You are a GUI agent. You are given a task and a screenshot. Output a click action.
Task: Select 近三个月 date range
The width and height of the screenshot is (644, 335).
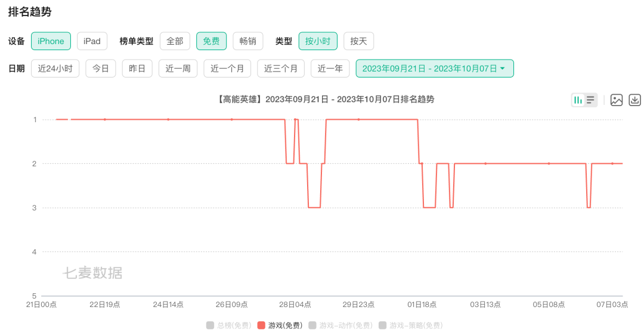[x=281, y=69]
